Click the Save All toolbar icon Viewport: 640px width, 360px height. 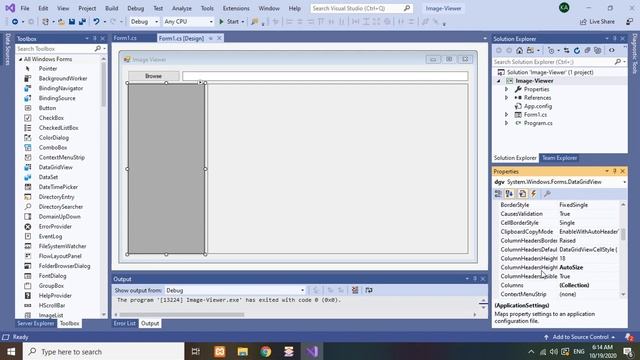82,22
